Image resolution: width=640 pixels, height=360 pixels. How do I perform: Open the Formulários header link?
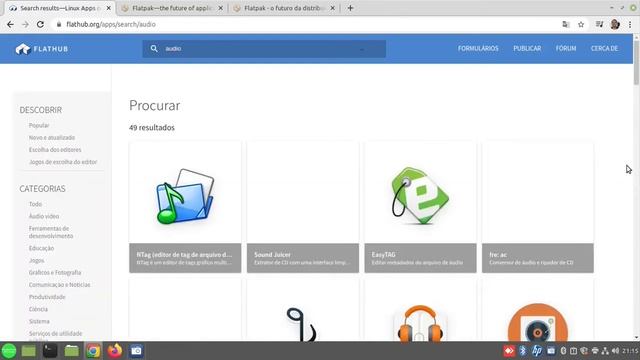pyautogui.click(x=478, y=49)
